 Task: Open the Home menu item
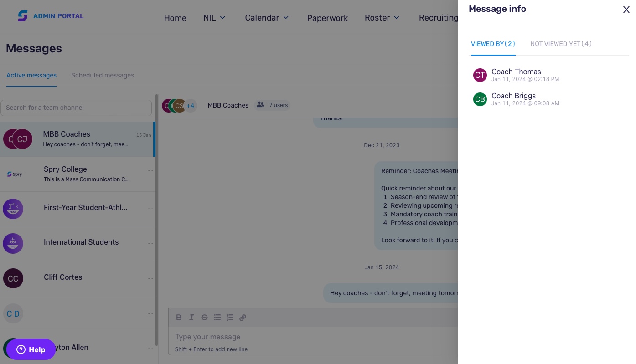pyautogui.click(x=175, y=18)
